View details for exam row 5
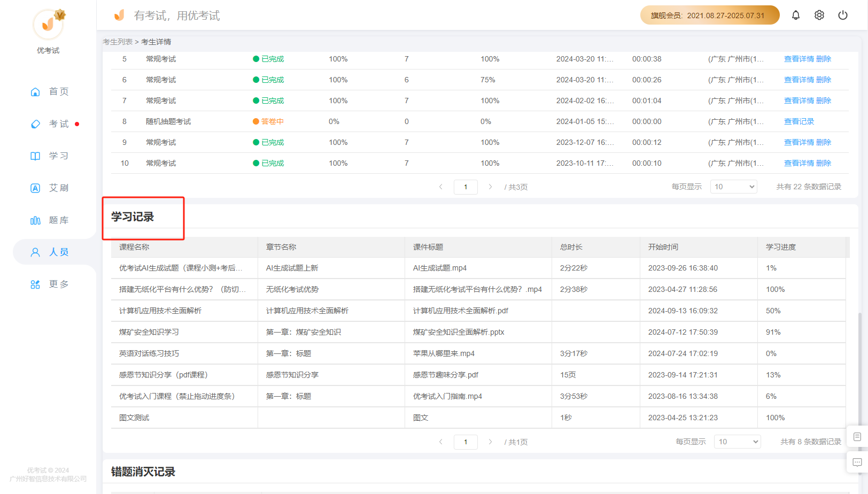868x494 pixels. [799, 59]
